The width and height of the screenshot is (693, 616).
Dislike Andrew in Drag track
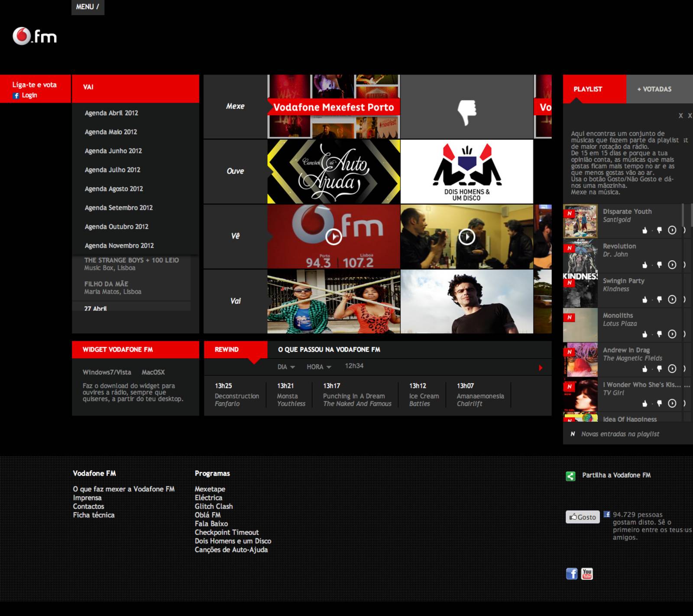click(x=659, y=369)
